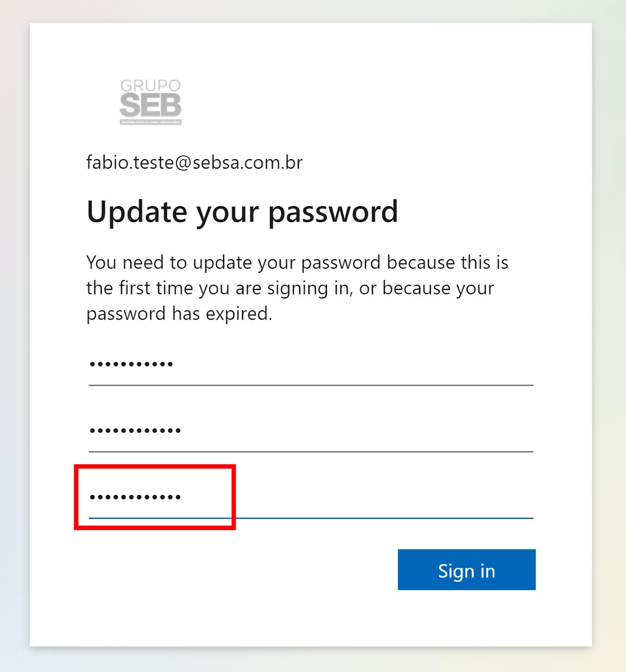Click the empty right end of the first password field
The height and width of the screenshot is (672, 626).
[x=489, y=365]
